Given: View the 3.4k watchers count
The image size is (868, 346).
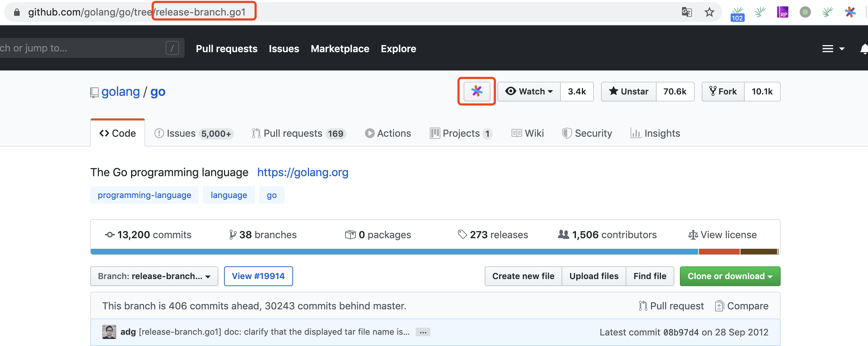Looking at the screenshot, I should 577,91.
